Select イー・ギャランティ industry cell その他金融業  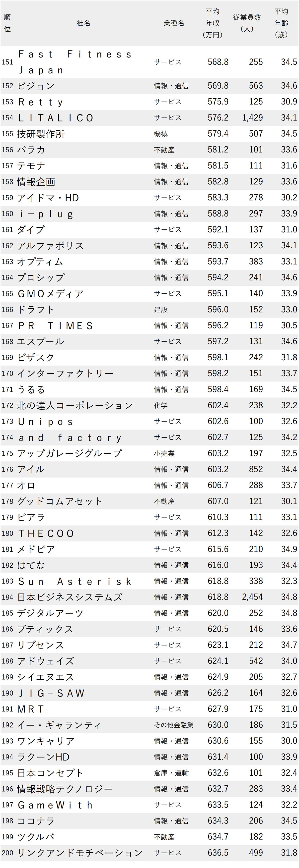pyautogui.click(x=174, y=725)
